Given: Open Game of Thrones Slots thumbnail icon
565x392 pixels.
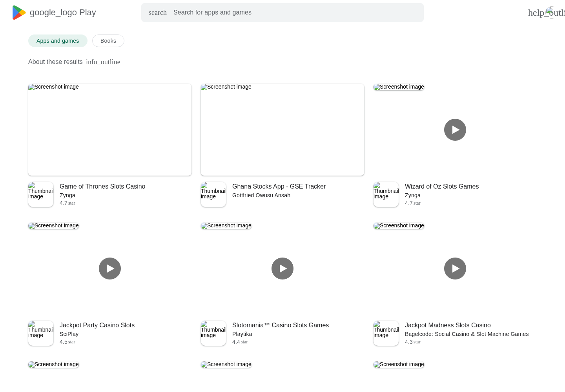Looking at the screenshot, I should (41, 194).
